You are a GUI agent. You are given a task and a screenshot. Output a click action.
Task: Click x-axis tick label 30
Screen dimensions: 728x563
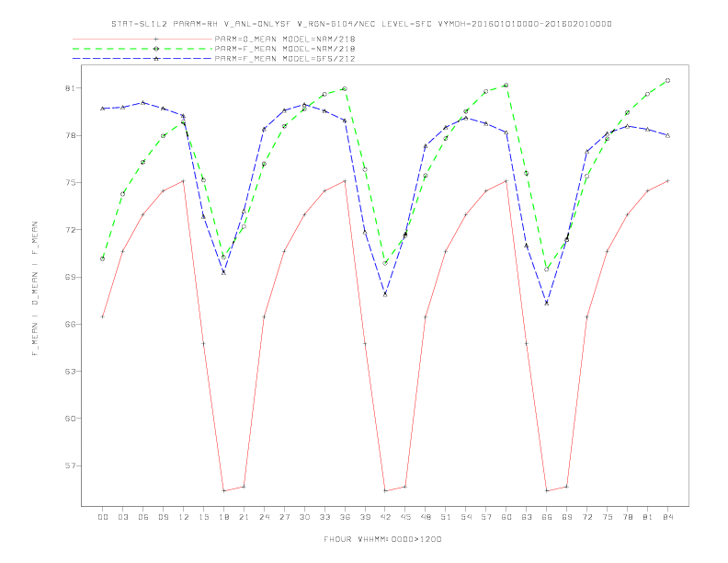point(304,517)
